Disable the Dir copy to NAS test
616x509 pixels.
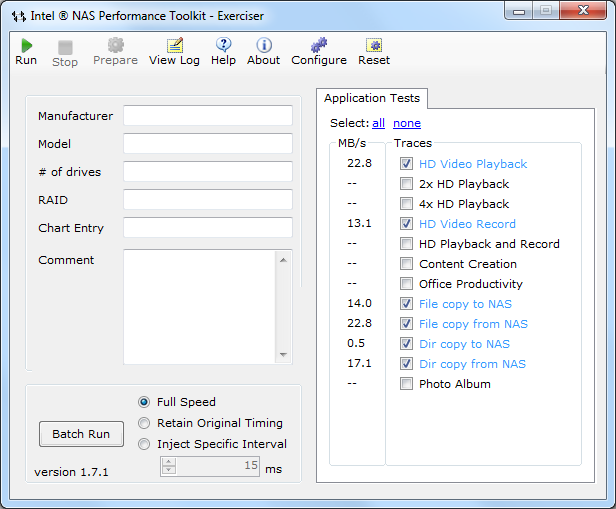tap(406, 344)
